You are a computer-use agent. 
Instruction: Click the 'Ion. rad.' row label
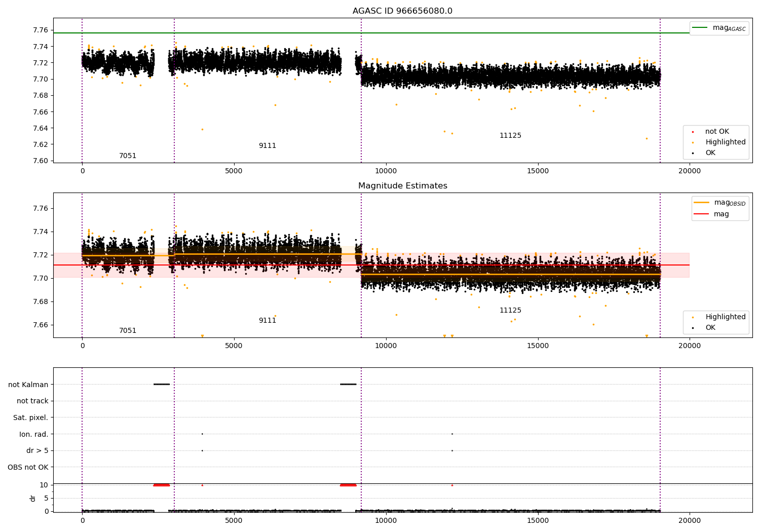click(x=34, y=434)
